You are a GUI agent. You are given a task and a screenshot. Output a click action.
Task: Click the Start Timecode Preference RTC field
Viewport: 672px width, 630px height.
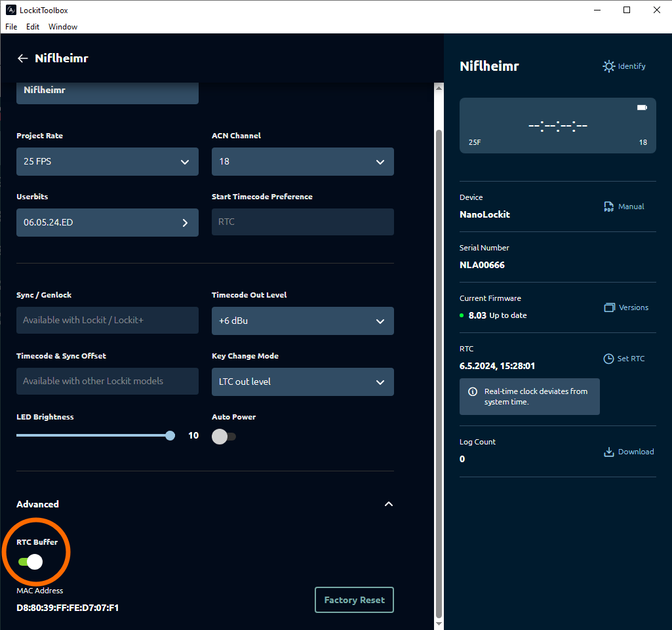pos(303,222)
